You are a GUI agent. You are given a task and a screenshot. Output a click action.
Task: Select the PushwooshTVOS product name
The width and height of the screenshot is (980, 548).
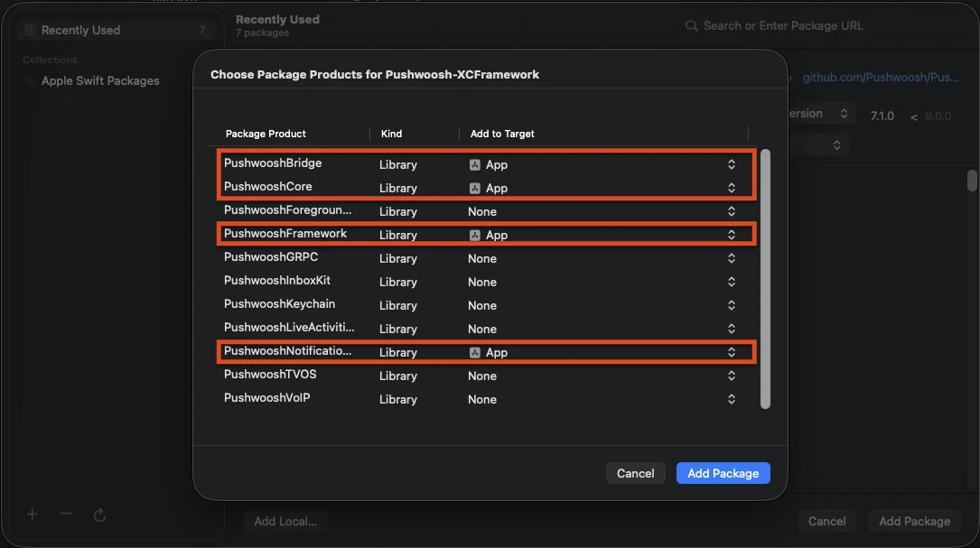click(270, 375)
